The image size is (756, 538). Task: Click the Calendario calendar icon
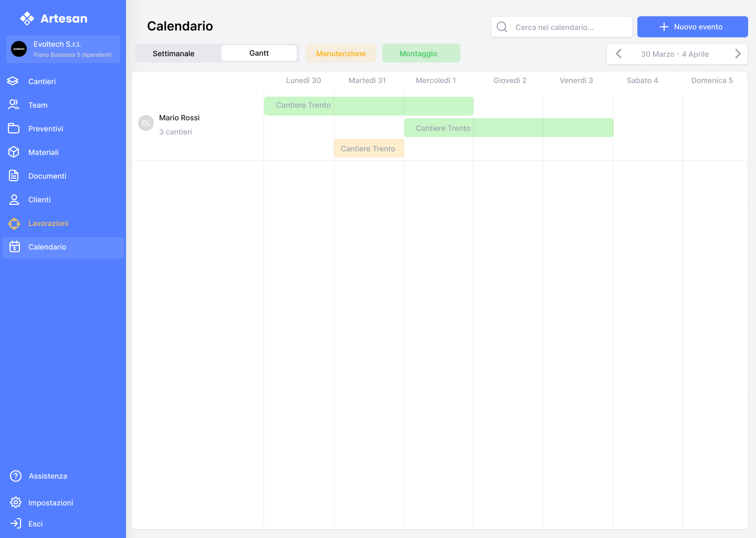(15, 246)
